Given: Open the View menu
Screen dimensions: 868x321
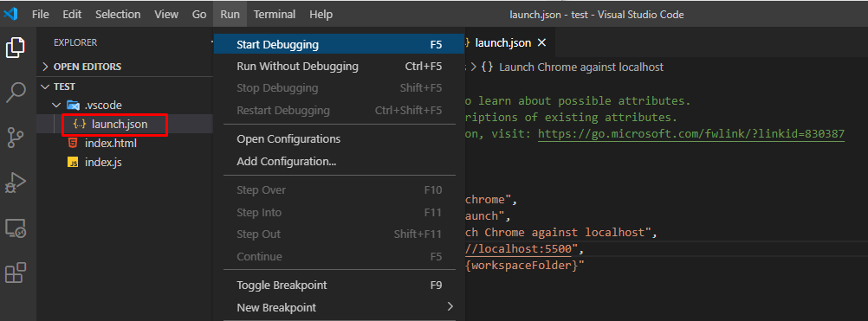Looking at the screenshot, I should 166,15.
